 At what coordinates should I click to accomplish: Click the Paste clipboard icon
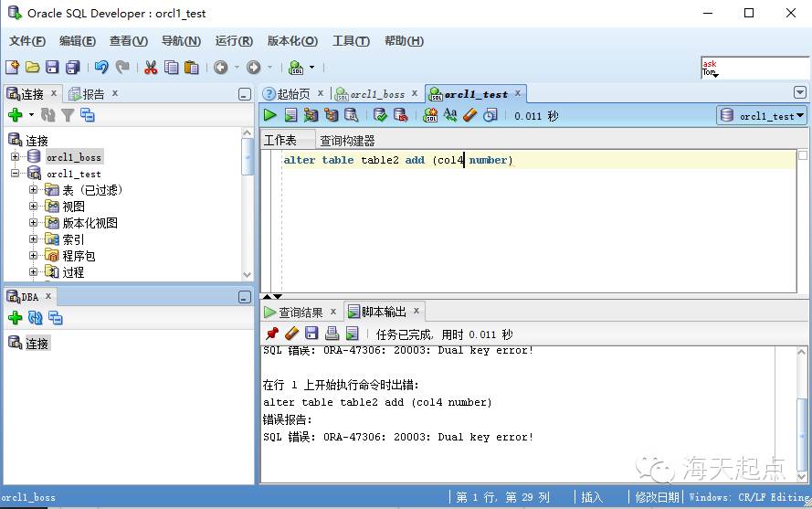pyautogui.click(x=192, y=67)
